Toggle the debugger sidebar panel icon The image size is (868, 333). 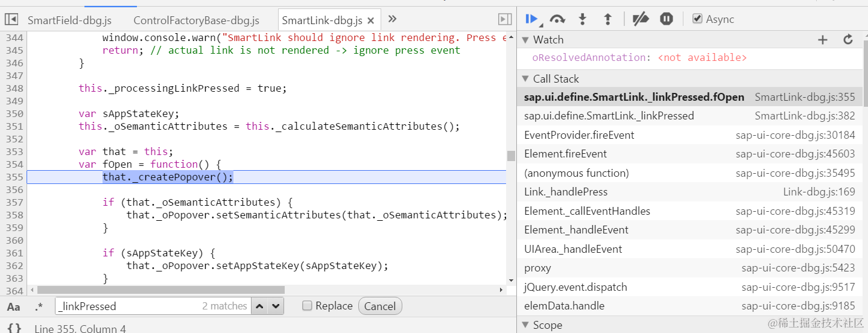pyautogui.click(x=505, y=20)
